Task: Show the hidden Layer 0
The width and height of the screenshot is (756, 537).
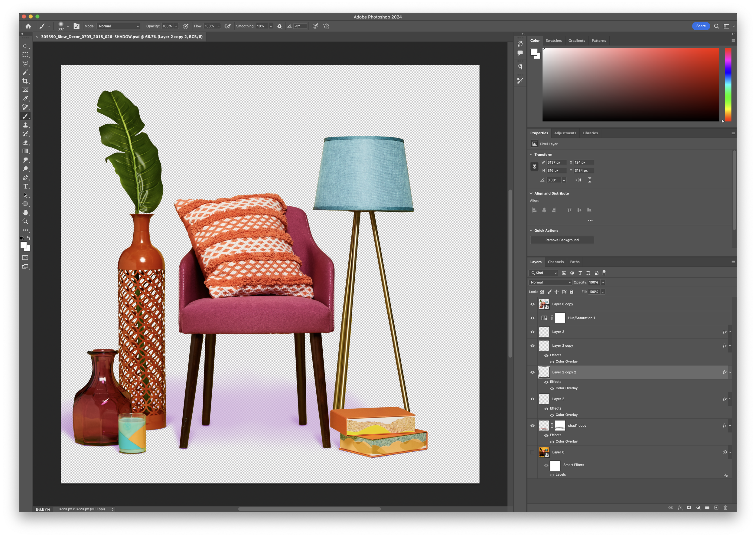Action: pos(532,452)
